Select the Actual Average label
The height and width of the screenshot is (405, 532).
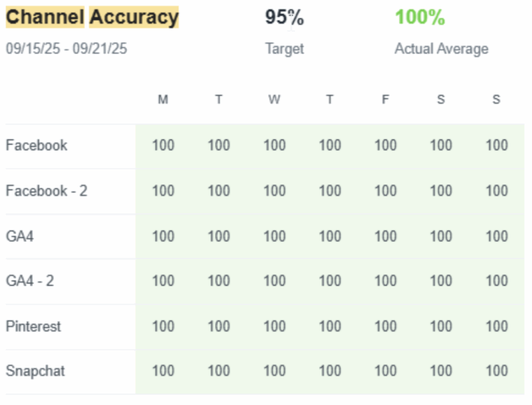point(441,49)
